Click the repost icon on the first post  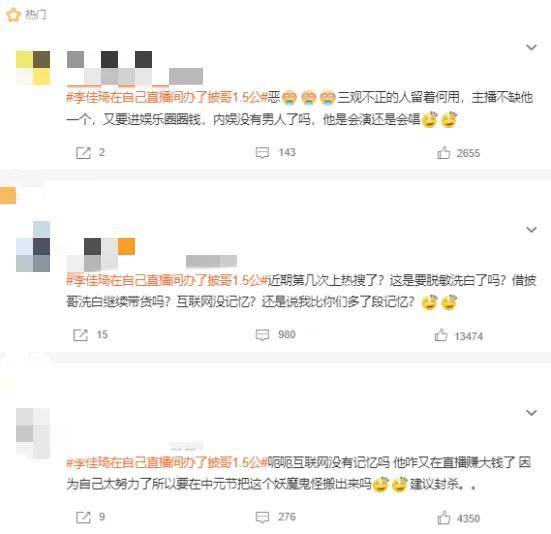point(83,153)
